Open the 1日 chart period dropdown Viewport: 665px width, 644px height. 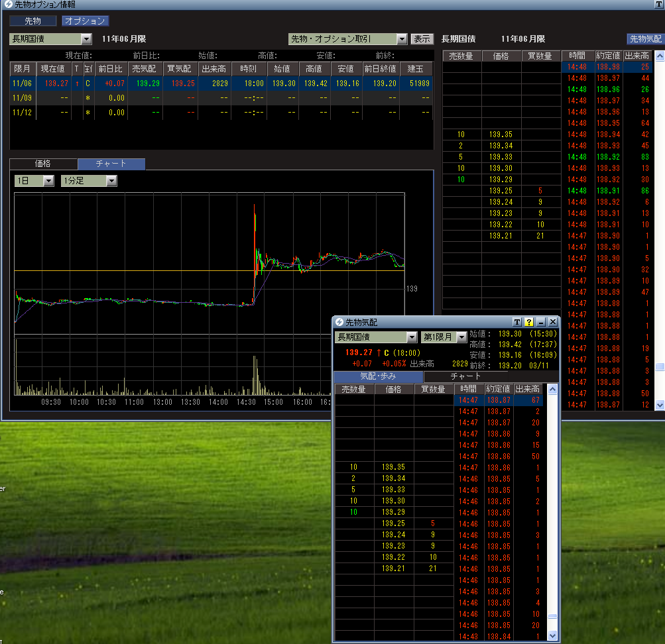(x=48, y=181)
